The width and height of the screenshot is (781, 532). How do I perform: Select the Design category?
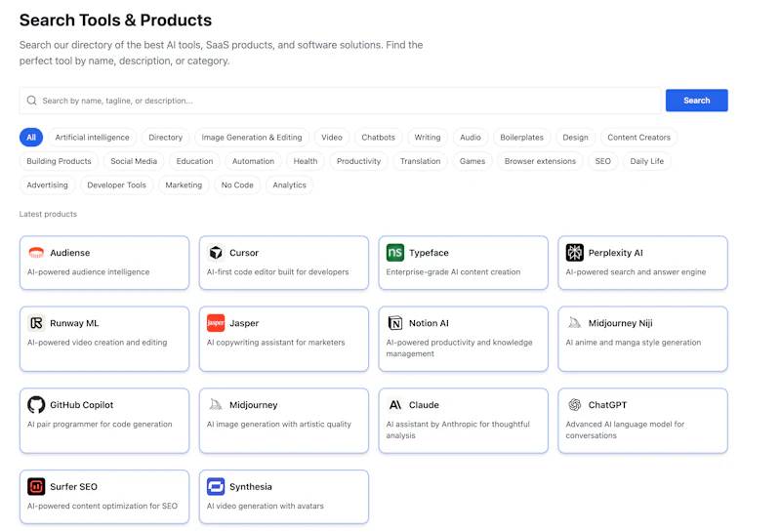[x=575, y=138]
